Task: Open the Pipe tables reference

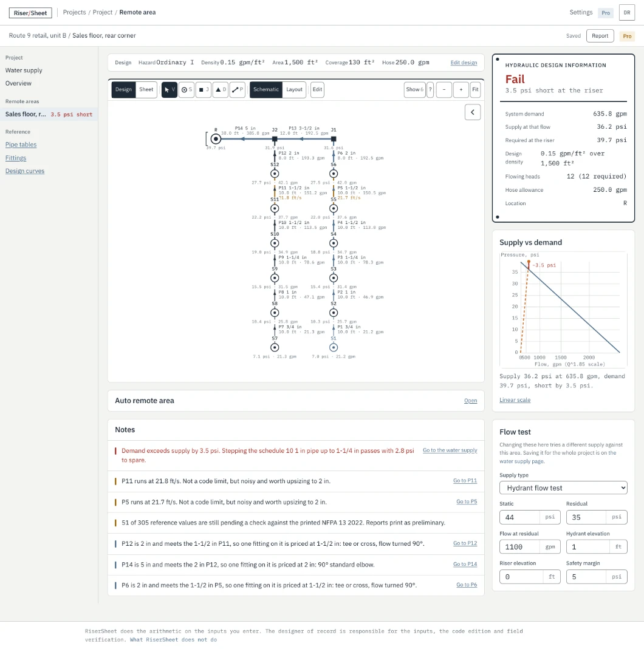Action: coord(21,144)
